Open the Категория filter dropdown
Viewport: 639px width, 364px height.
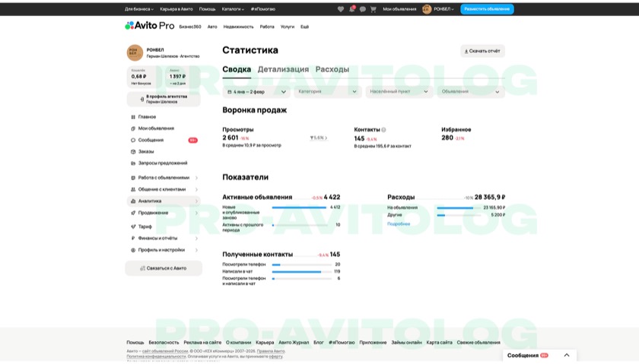328,92
